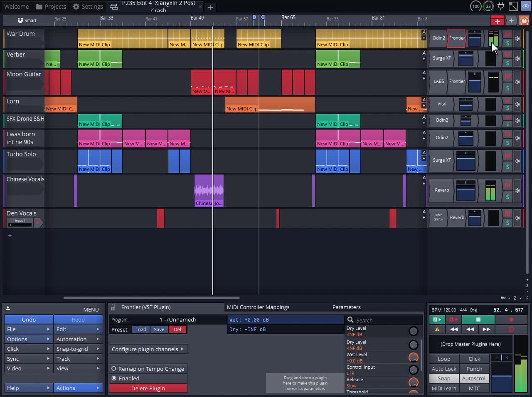Mute the War Drum track

[x=507, y=34]
